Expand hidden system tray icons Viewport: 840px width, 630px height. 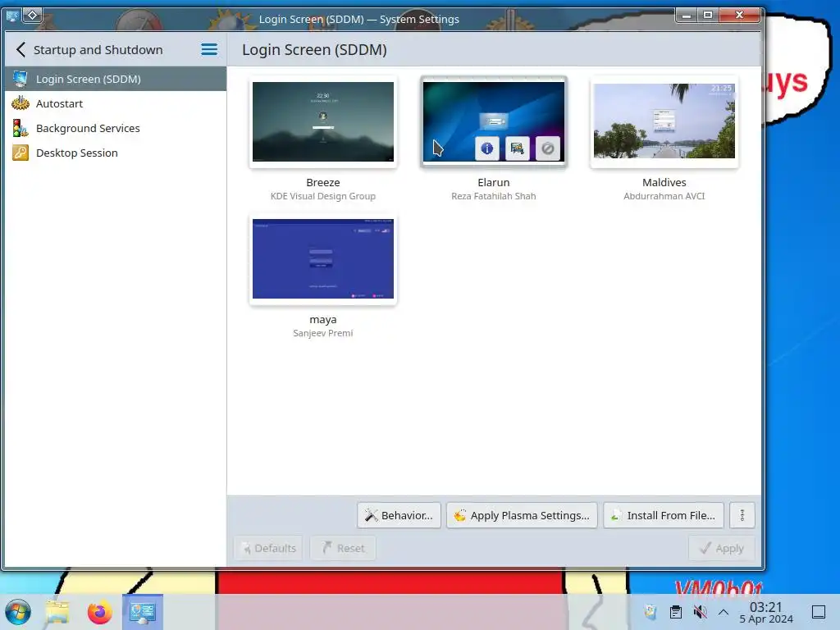coord(724,612)
